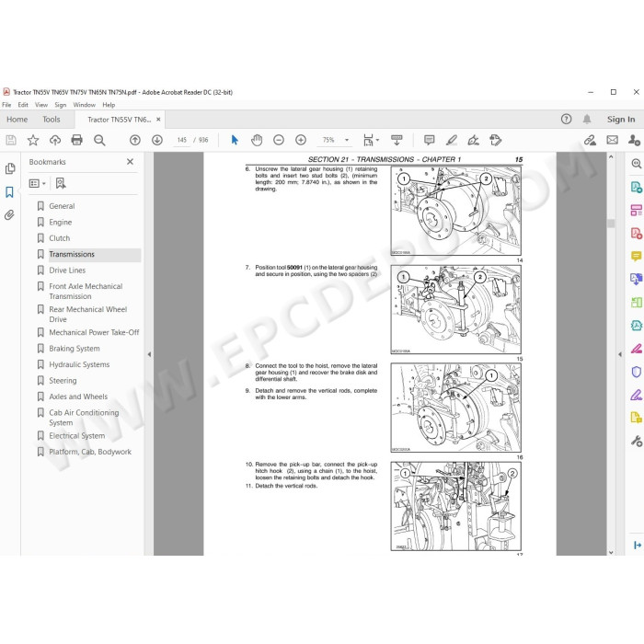Collapse the left navigation pane arrow
The height and width of the screenshot is (644, 644).
[149, 354]
